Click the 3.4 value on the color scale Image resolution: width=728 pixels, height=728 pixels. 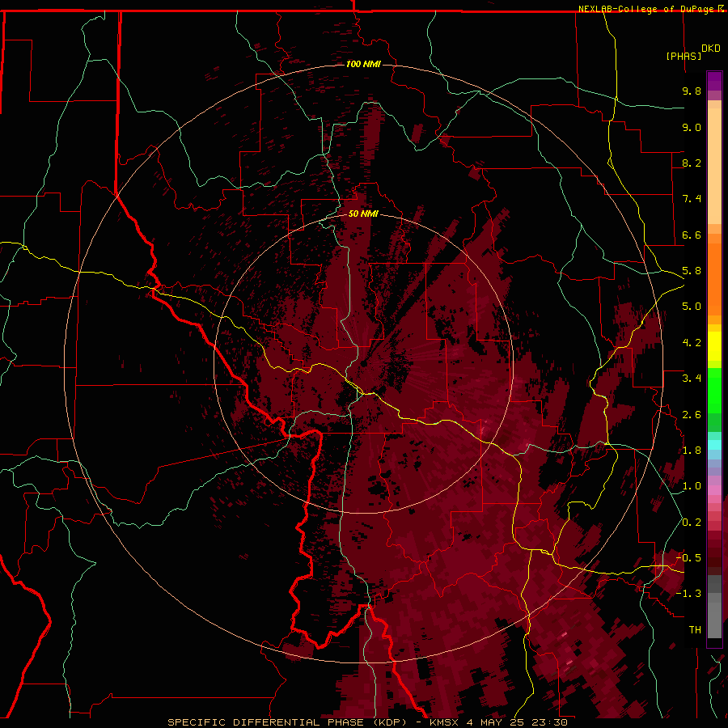(x=692, y=379)
